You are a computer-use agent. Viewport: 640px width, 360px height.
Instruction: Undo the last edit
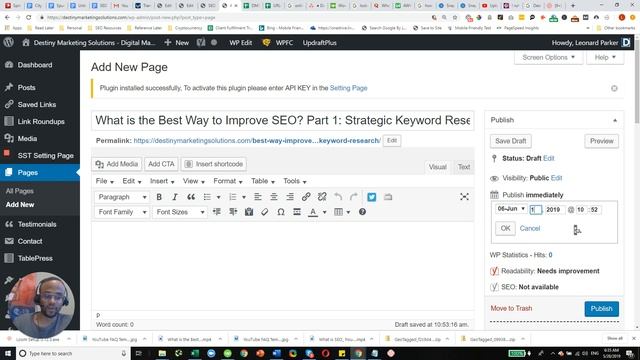338,197
